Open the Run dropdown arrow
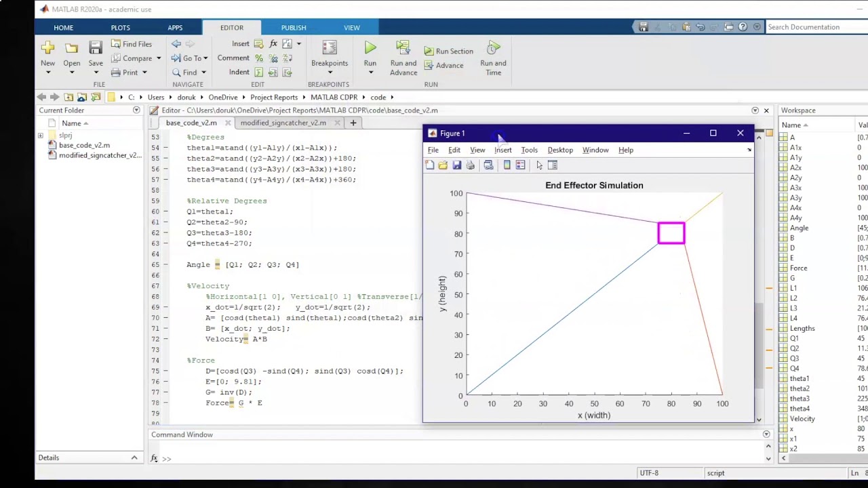Screen dimensions: 868x488 click(x=370, y=73)
